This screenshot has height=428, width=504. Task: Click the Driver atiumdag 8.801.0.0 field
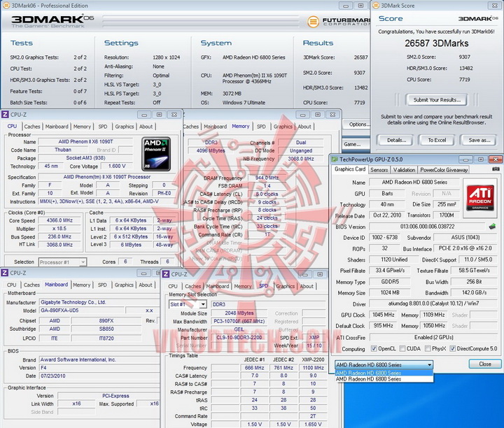[x=433, y=304]
